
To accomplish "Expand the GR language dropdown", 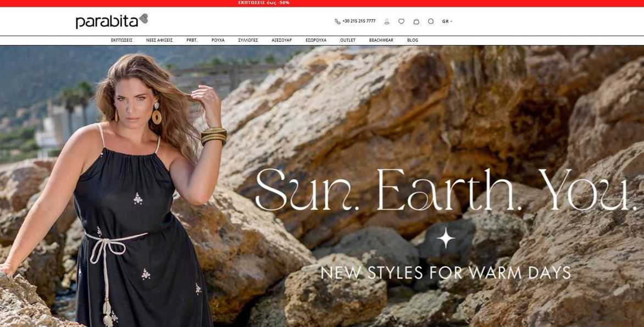I will (x=447, y=21).
